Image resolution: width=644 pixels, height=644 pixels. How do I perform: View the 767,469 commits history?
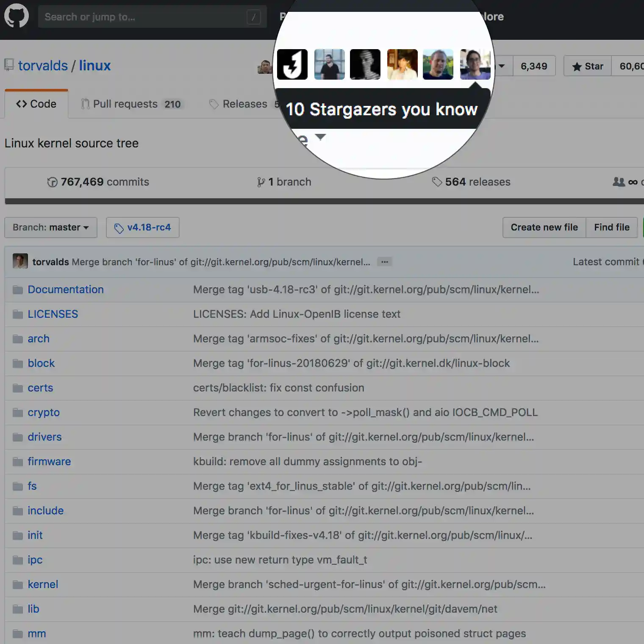[98, 182]
